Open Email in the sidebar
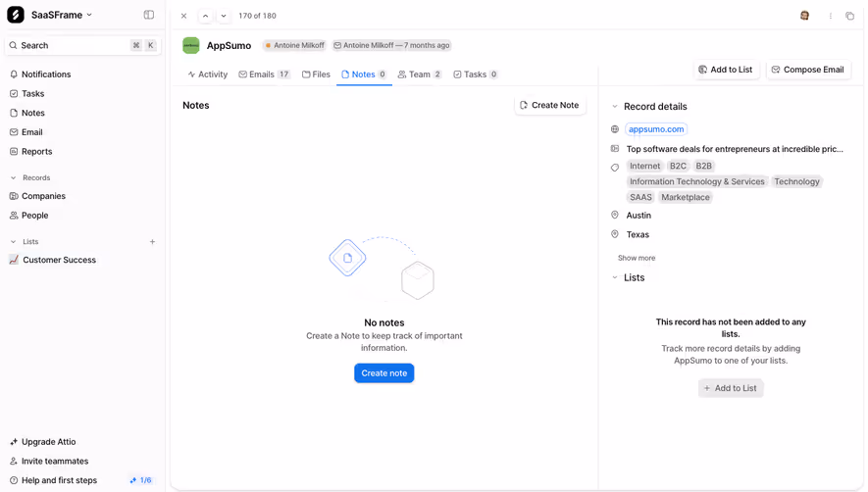The width and height of the screenshot is (868, 492). (31, 132)
